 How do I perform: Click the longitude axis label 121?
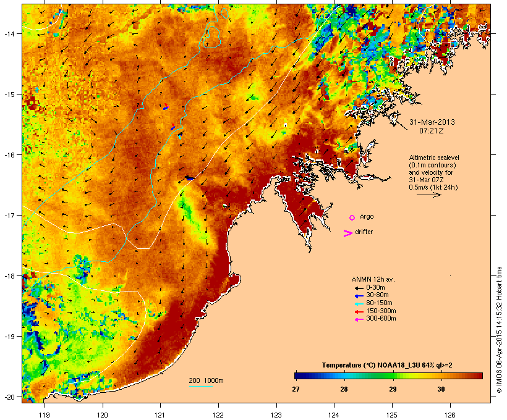tap(160, 415)
